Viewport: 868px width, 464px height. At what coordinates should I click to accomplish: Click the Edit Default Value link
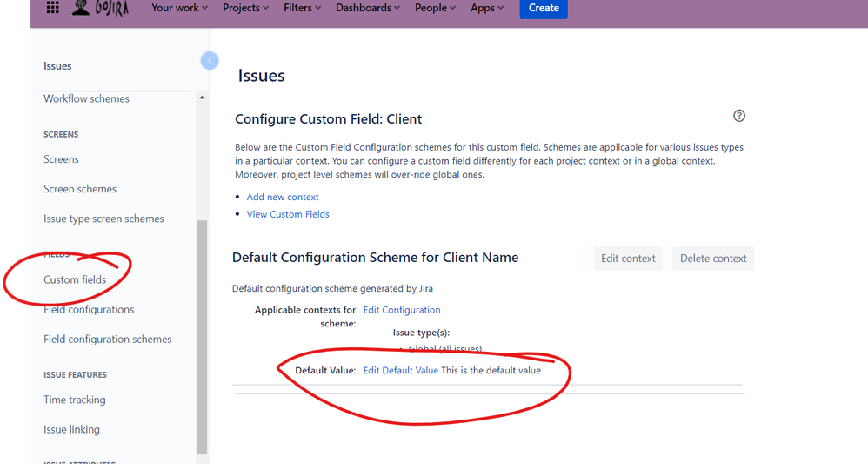click(x=401, y=370)
